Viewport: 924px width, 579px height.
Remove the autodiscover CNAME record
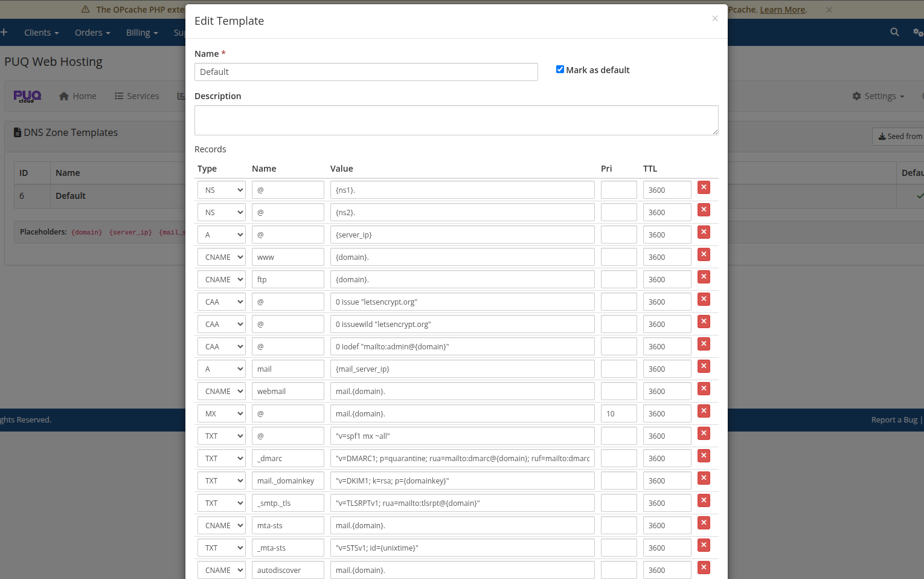(704, 568)
